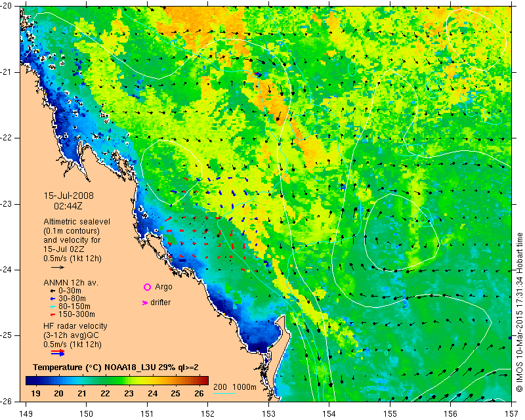The image size is (525, 420).
Task: Click the black altimetric velocity scale arrow
Action: click(58, 267)
